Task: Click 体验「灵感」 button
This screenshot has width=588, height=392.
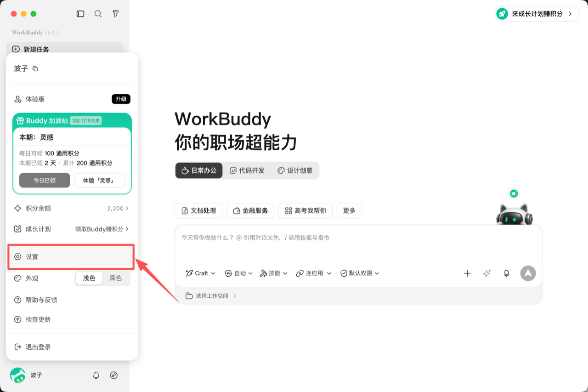Action: (x=99, y=181)
